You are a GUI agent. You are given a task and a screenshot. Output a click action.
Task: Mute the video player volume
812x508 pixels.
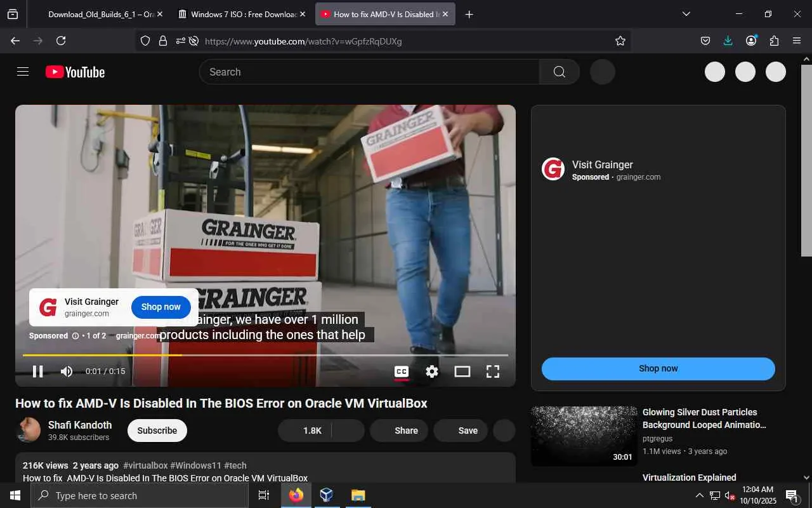[x=67, y=371]
